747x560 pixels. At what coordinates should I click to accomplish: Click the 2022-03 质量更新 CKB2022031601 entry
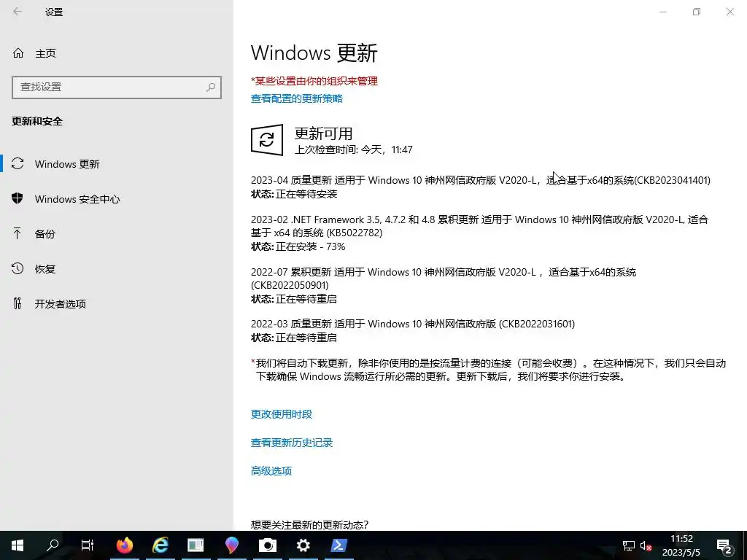point(413,324)
